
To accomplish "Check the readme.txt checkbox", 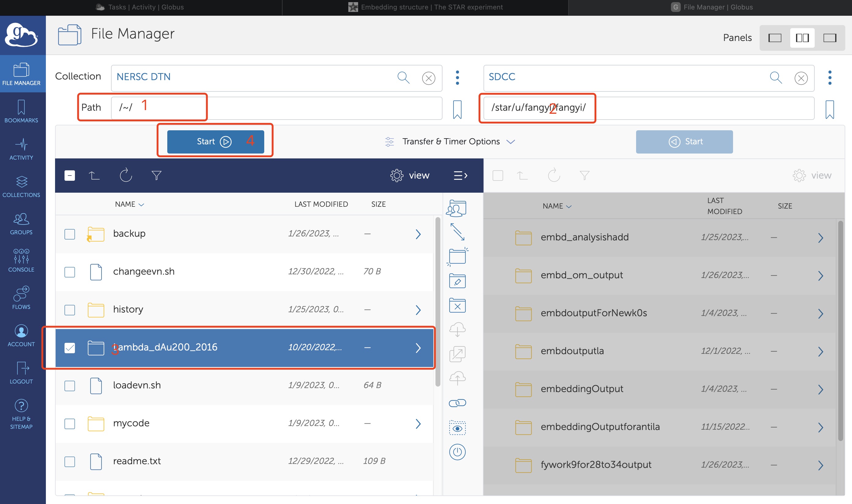I will click(70, 461).
